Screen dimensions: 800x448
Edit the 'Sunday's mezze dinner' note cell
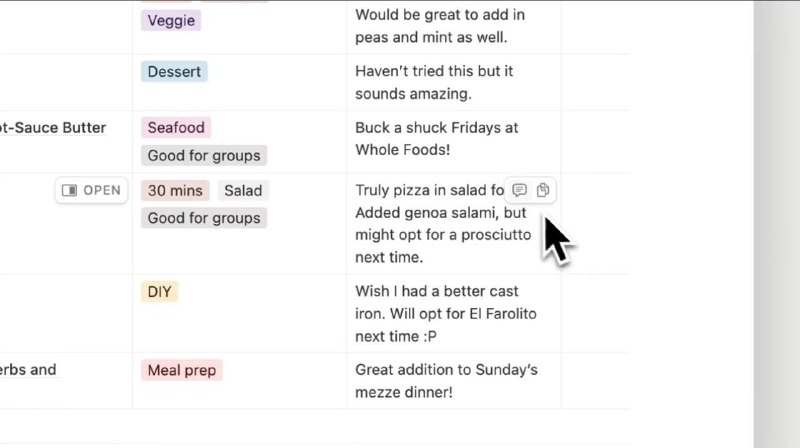click(x=454, y=381)
